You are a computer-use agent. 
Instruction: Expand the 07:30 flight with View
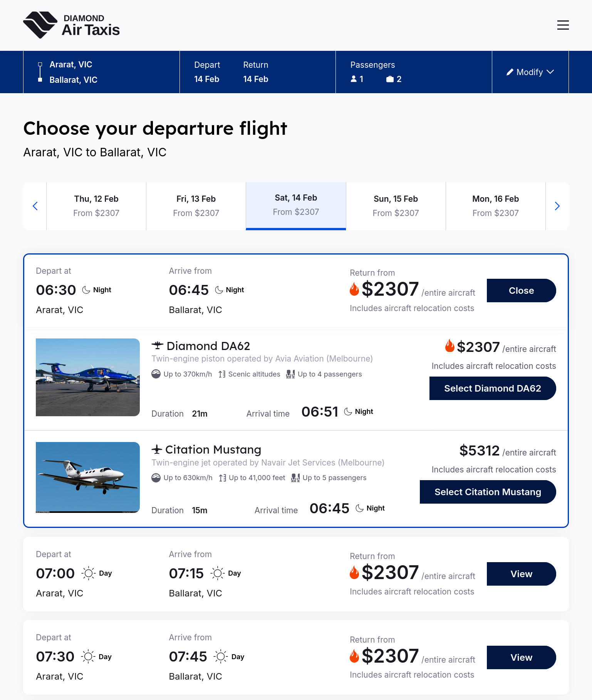(x=521, y=658)
